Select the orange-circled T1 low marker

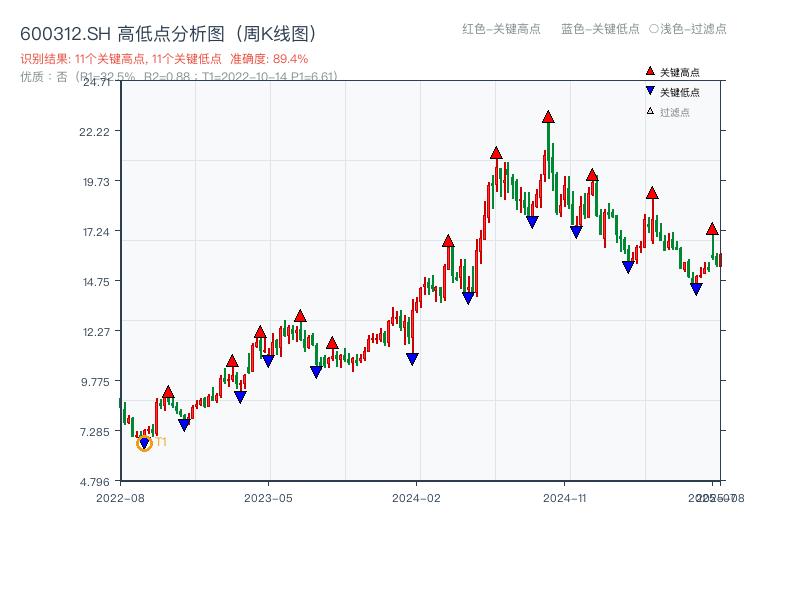pos(144,443)
